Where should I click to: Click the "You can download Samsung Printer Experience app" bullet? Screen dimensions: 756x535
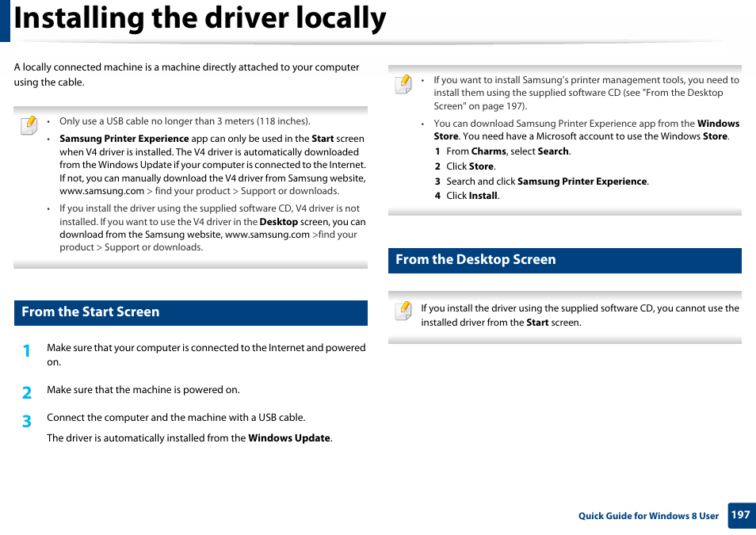point(586,130)
